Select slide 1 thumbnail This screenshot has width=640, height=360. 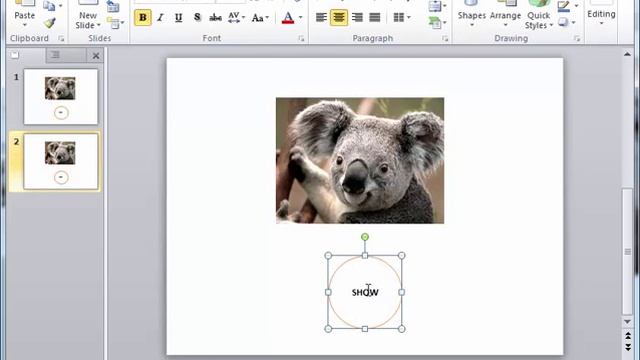pyautogui.click(x=61, y=97)
